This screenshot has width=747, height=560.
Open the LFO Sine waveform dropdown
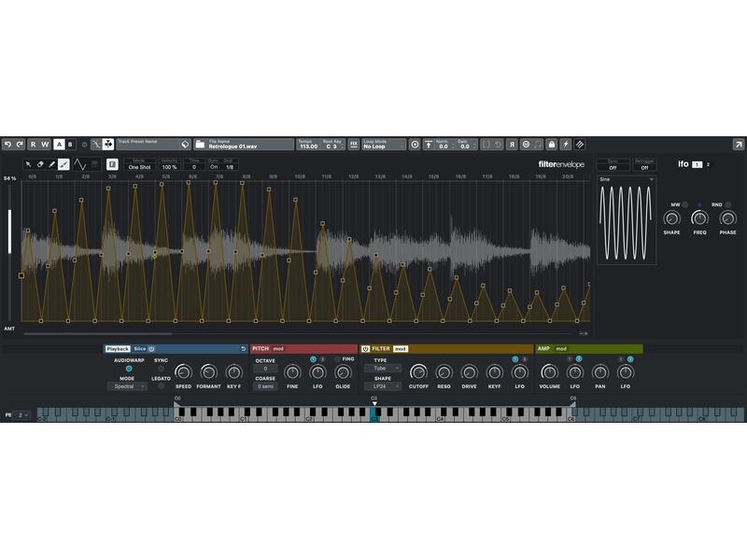pyautogui.click(x=627, y=179)
